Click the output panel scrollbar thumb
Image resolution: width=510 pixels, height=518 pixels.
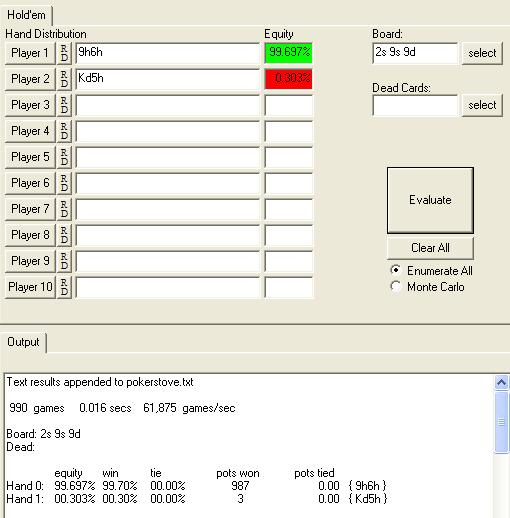tap(501, 423)
